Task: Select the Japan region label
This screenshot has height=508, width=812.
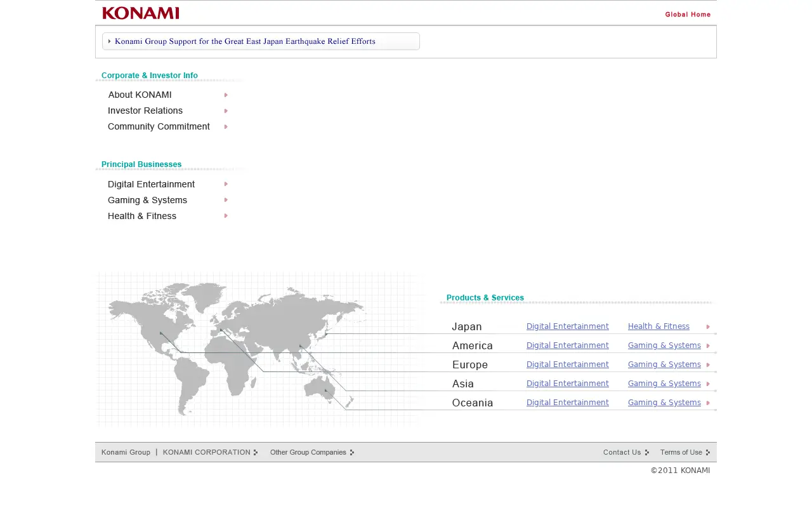Action: 467,327
